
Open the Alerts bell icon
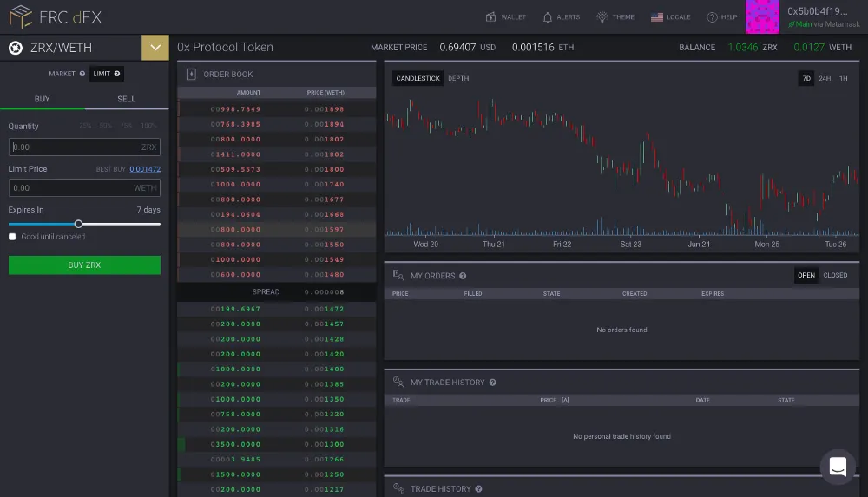click(547, 17)
